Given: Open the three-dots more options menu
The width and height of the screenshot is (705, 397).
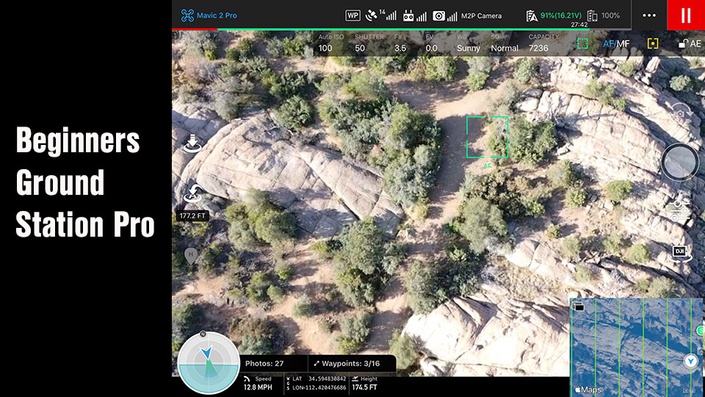Looking at the screenshot, I should pos(649,15).
